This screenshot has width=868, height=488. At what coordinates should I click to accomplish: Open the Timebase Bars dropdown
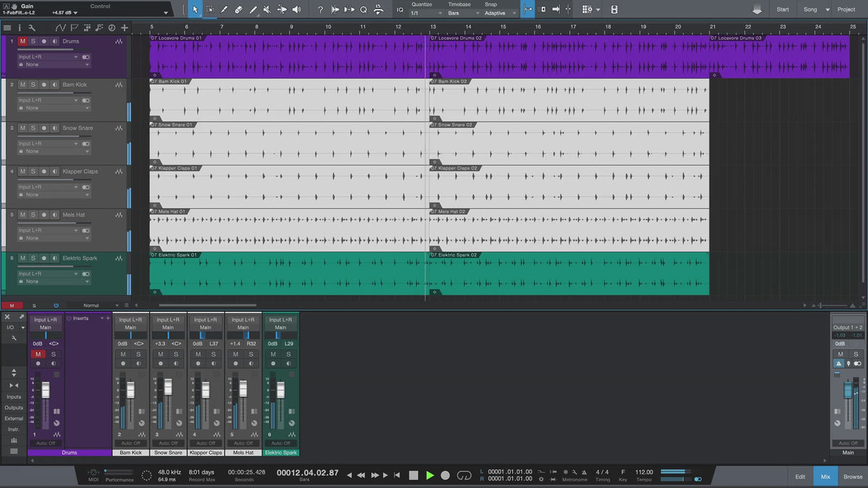[460, 13]
